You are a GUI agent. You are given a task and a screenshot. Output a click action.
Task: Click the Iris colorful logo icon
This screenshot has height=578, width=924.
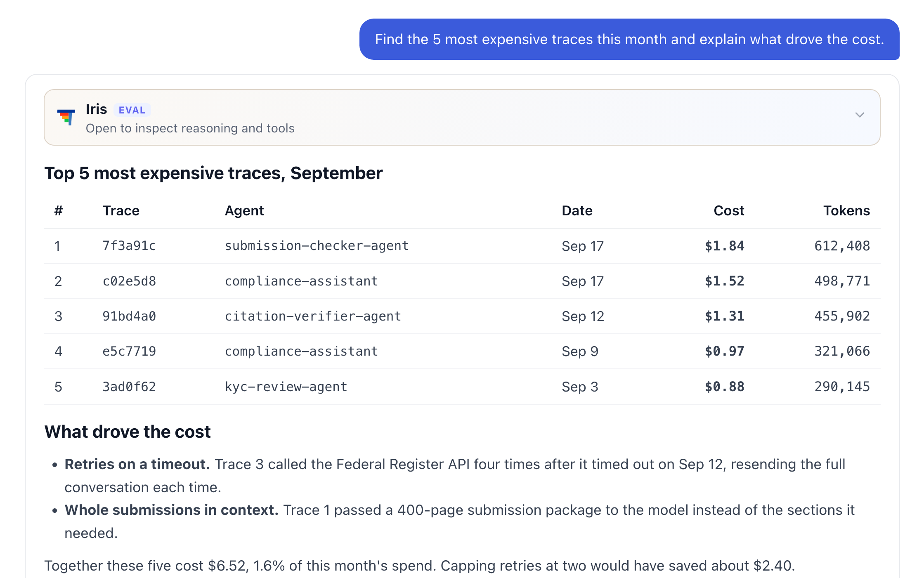[66, 117]
